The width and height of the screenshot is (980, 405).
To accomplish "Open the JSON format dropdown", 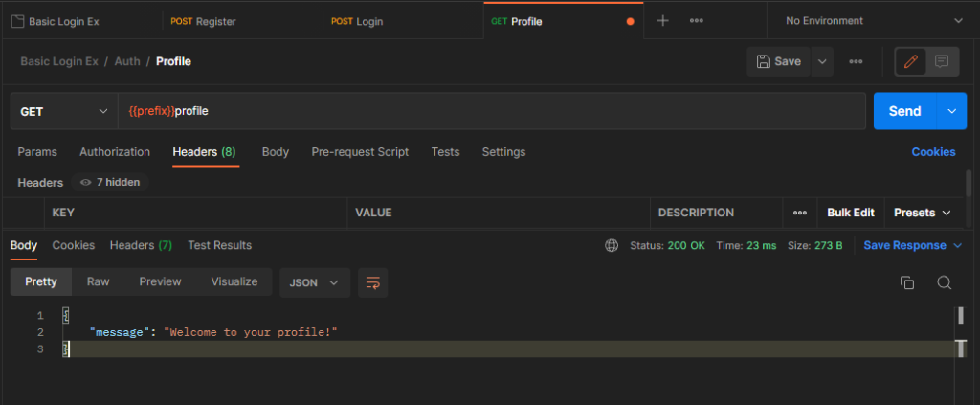I will click(314, 282).
